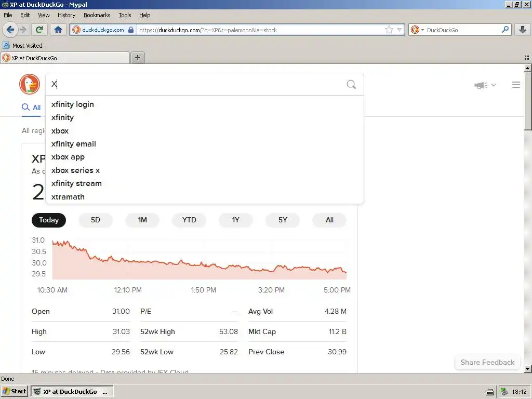Click the duckduckgo.com site identity label
532x399 pixels.
tap(103, 30)
